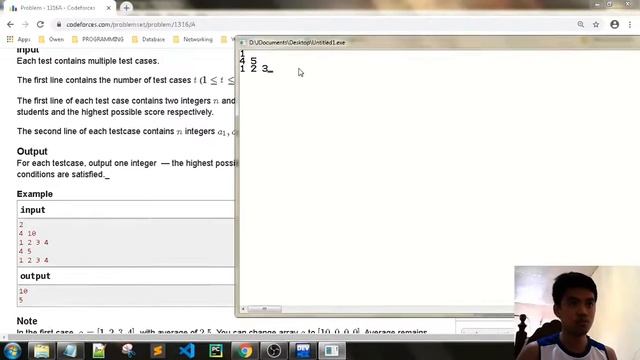The height and width of the screenshot is (360, 640).
Task: Click sample input line '4 10'
Action: click(27, 233)
